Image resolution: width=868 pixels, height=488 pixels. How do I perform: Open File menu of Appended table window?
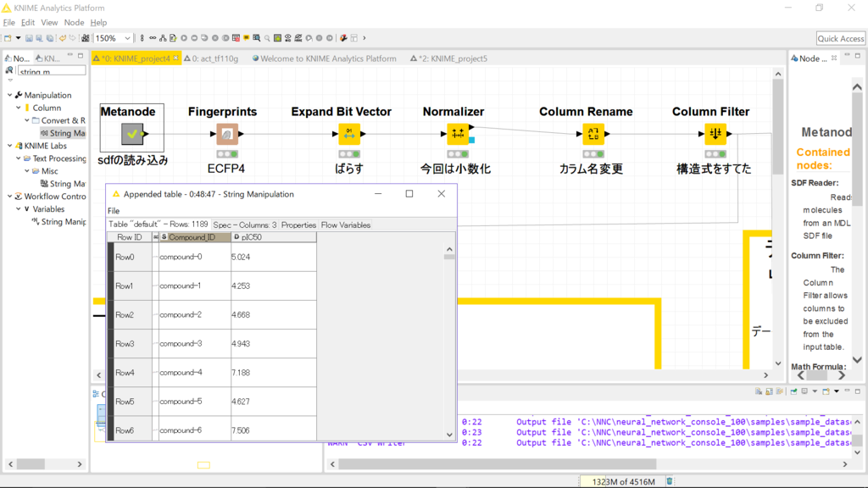point(114,211)
